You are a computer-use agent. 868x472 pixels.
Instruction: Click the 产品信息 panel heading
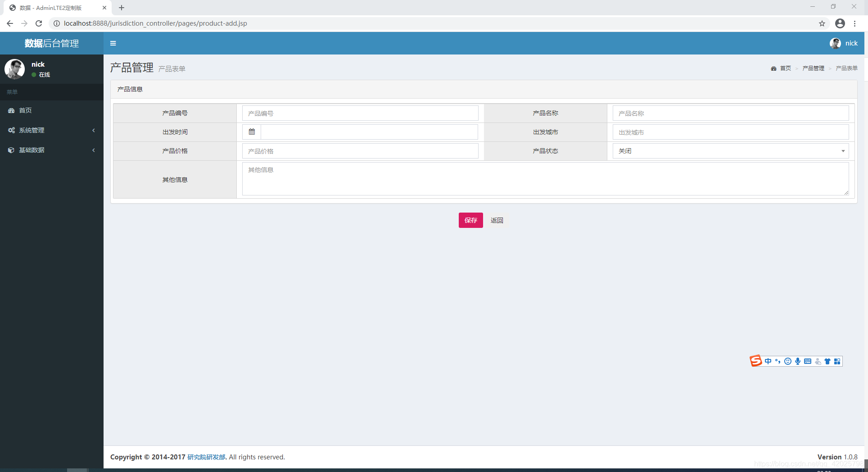pyautogui.click(x=130, y=89)
